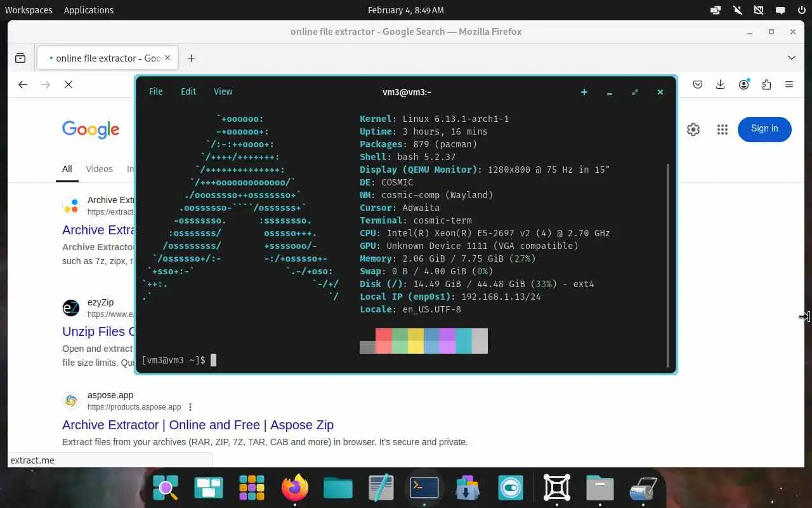Open the three-dot menu beside products.aspose.app
The width and height of the screenshot is (812, 508).
pos(190,407)
